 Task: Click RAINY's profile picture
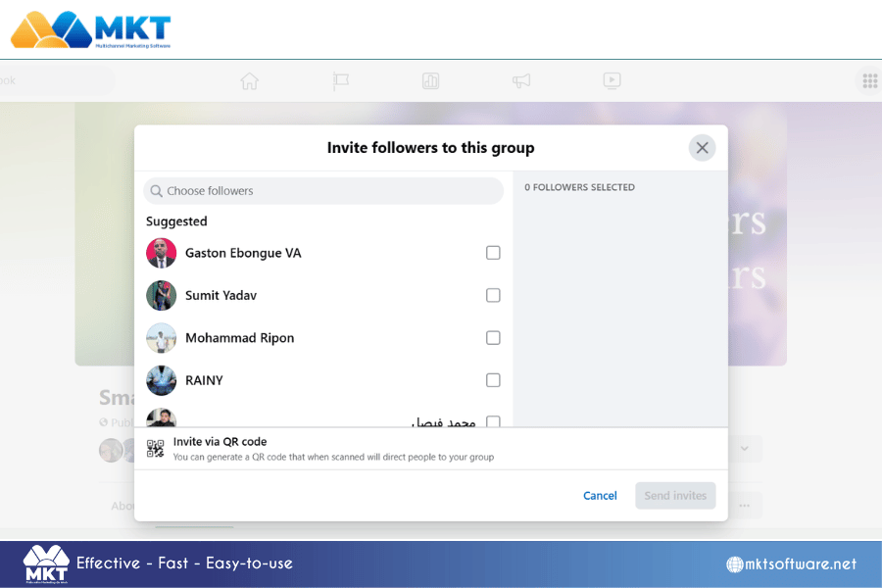click(161, 380)
